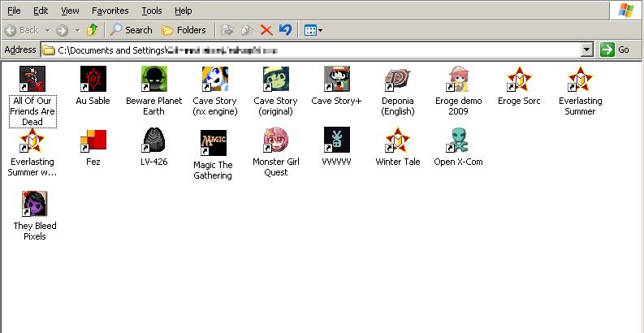Select the Cave Story (nx engine) icon
The image size is (644, 333).
point(215,79)
